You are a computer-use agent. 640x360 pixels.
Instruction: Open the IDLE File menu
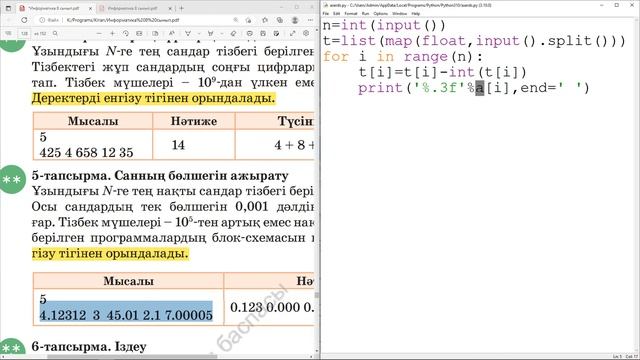coord(326,13)
